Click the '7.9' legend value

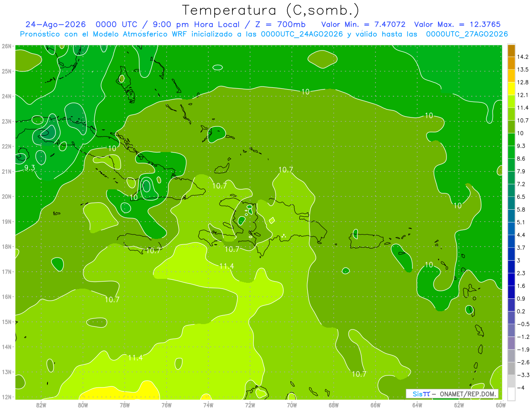click(522, 172)
